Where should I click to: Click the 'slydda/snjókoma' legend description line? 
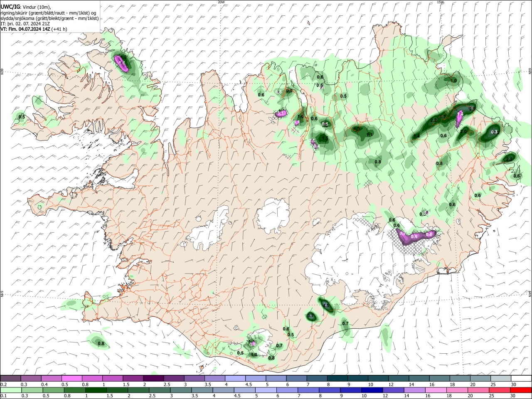click(x=49, y=18)
